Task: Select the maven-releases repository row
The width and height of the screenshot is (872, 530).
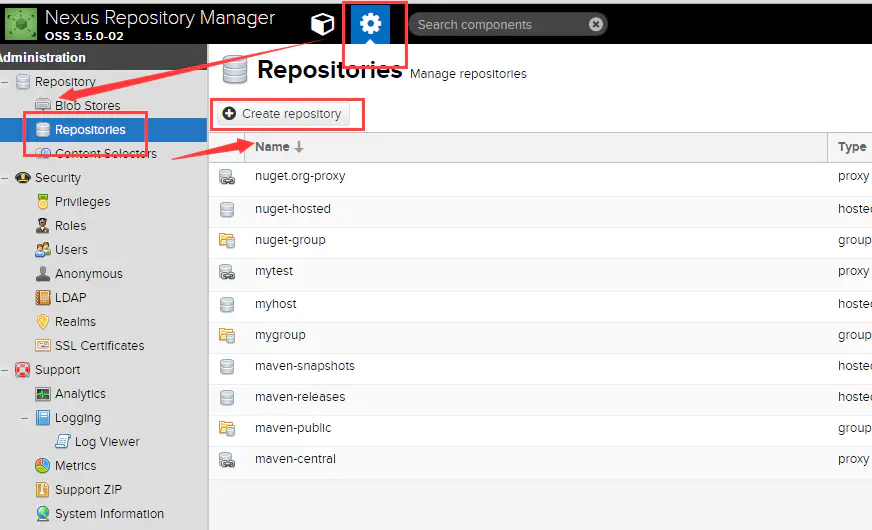Action: pos(541,399)
